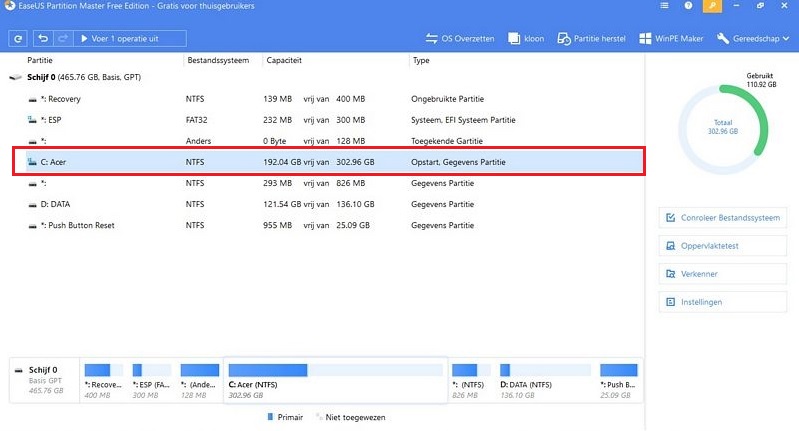
Task: Click the refresh disk icon in toolbar
Action: [18, 39]
